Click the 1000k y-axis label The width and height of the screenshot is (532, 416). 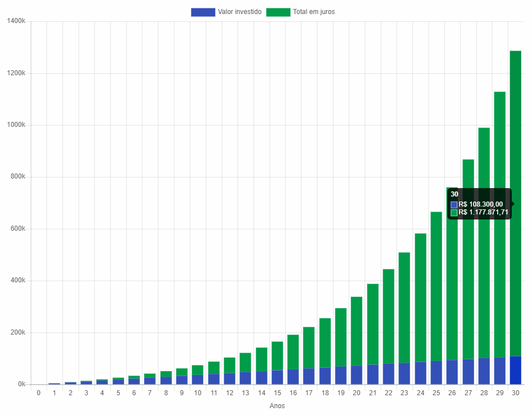(x=16, y=125)
